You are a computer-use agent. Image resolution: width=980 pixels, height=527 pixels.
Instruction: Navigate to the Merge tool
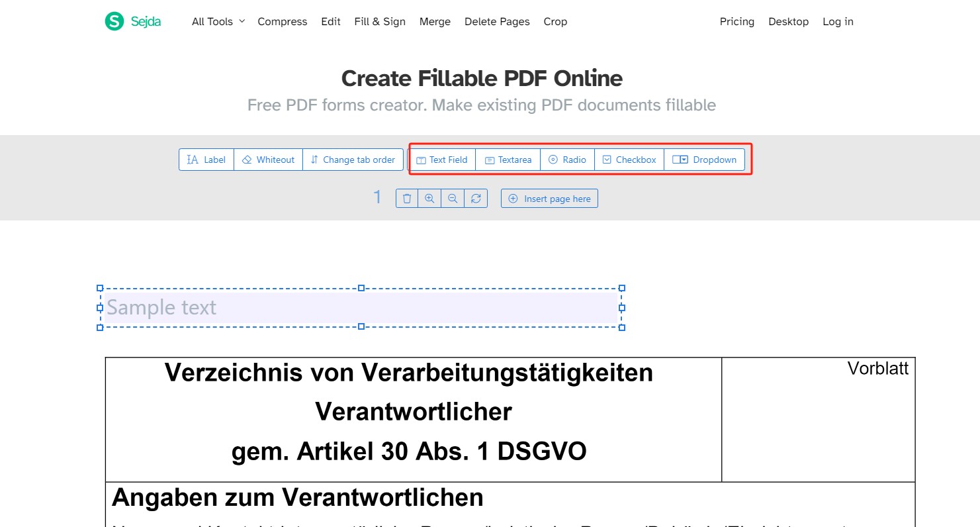tap(435, 21)
